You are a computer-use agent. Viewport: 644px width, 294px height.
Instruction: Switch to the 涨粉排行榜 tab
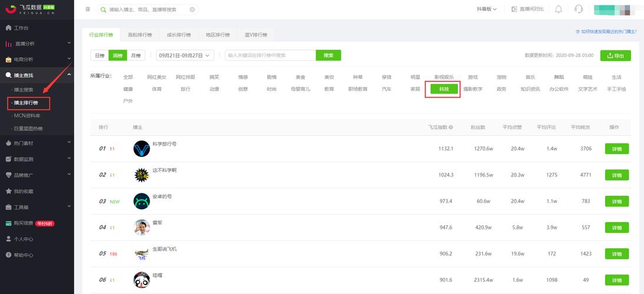pyautogui.click(x=139, y=35)
